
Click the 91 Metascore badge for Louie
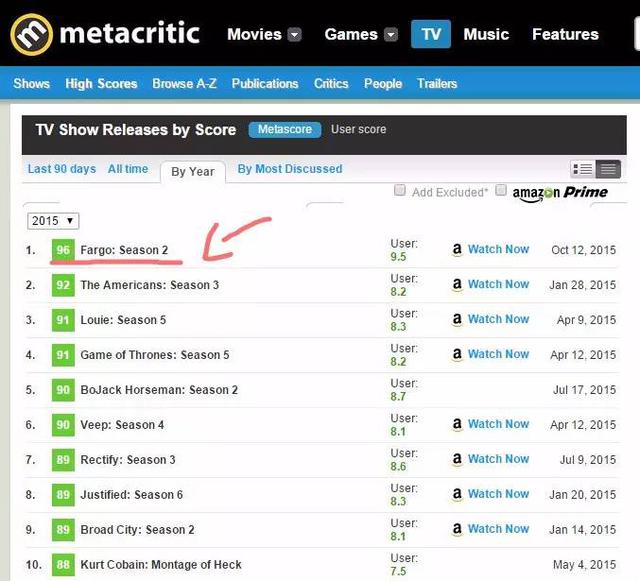pos(63,320)
